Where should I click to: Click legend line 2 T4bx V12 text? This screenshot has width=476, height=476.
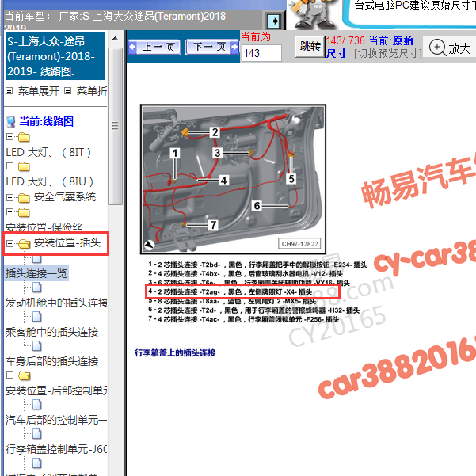(x=246, y=274)
